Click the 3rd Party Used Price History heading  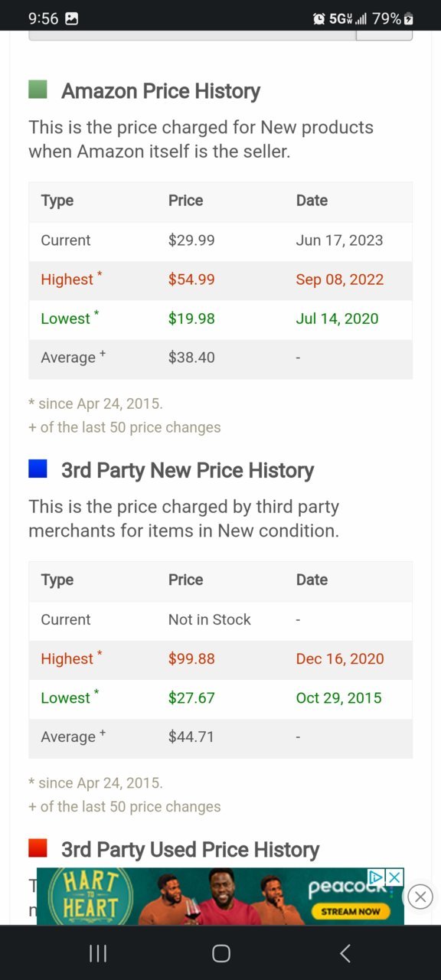coord(190,849)
